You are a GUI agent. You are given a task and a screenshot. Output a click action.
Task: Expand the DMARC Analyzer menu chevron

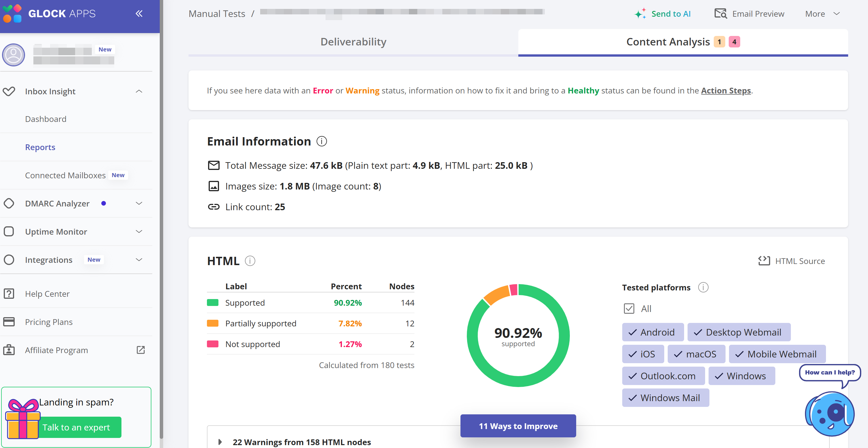(139, 203)
